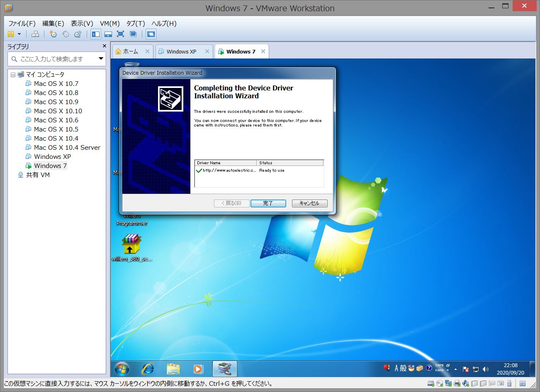Open Windows Explorer from the taskbar

[x=173, y=368]
